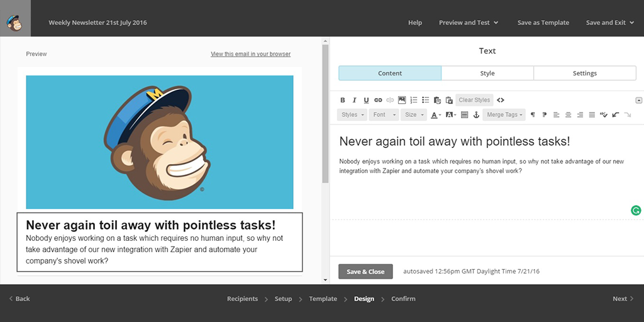Open the Preview and Test menu
This screenshot has height=322, width=644.
pos(469,23)
